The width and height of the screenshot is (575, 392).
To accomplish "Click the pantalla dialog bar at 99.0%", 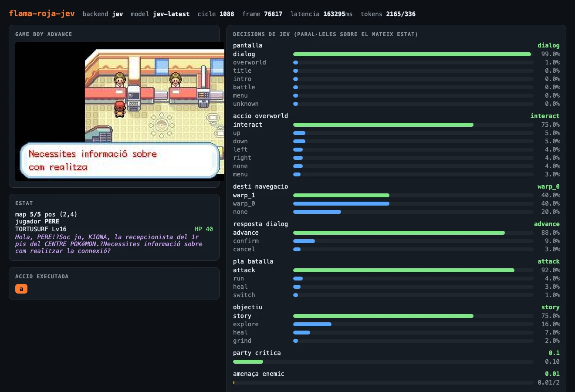I will pyautogui.click(x=412, y=54).
